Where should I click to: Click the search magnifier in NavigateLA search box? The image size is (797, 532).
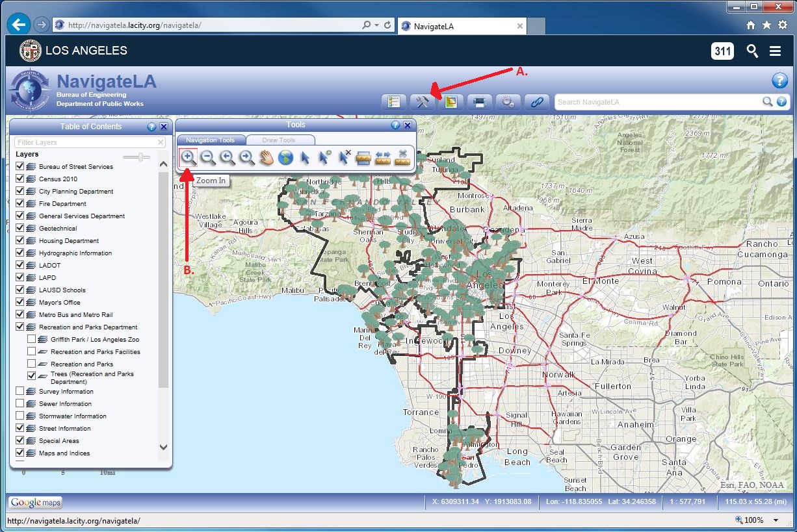point(768,102)
